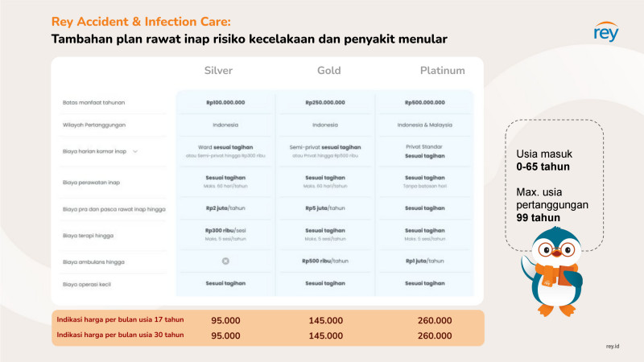The image size is (644, 362).
Task: Click the 260.000 price for usia 17
Action: (x=435, y=320)
